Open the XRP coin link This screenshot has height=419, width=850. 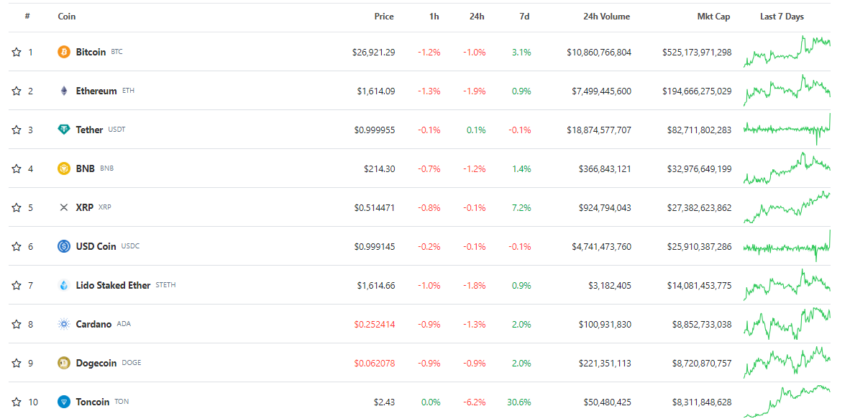[x=85, y=207]
